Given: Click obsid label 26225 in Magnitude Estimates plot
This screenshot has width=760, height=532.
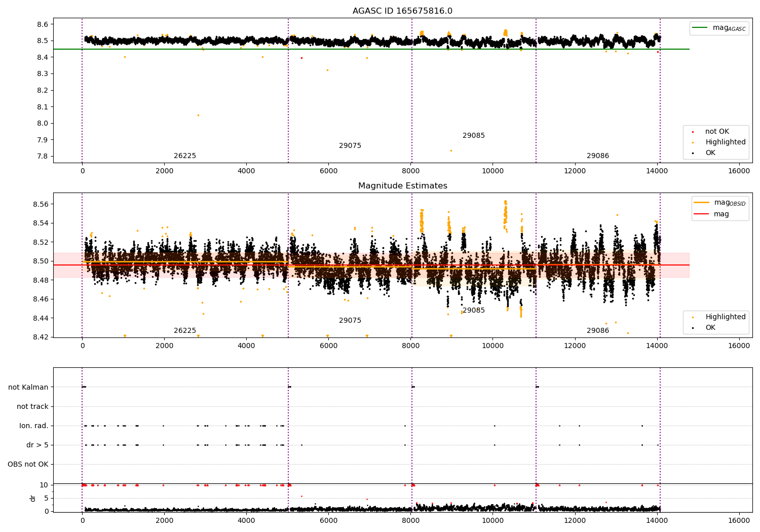Looking at the screenshot, I should [185, 331].
